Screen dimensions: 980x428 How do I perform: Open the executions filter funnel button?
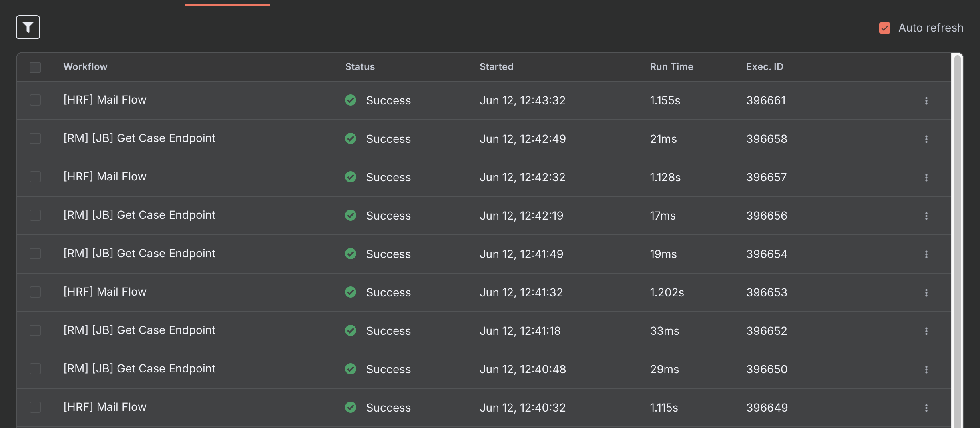click(x=28, y=27)
